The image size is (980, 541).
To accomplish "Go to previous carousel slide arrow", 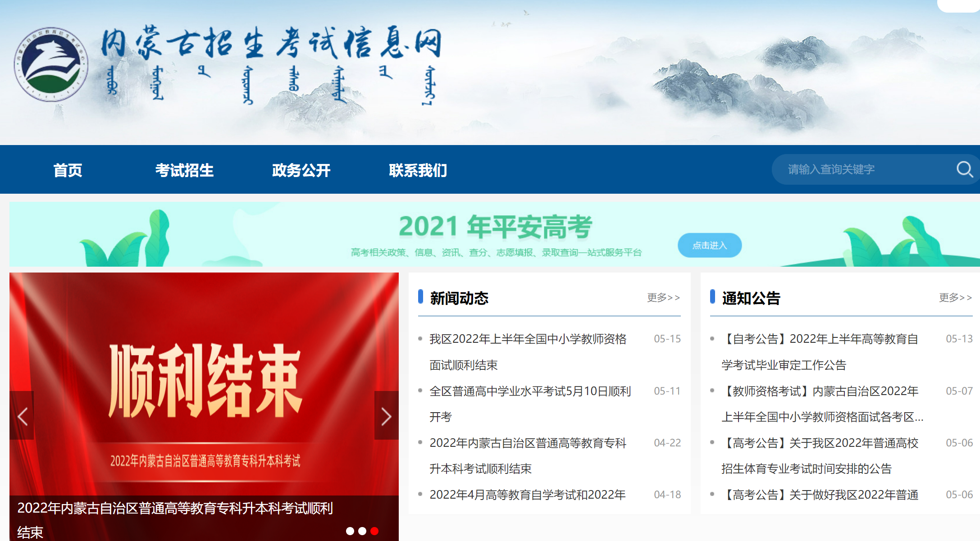I will (22, 416).
